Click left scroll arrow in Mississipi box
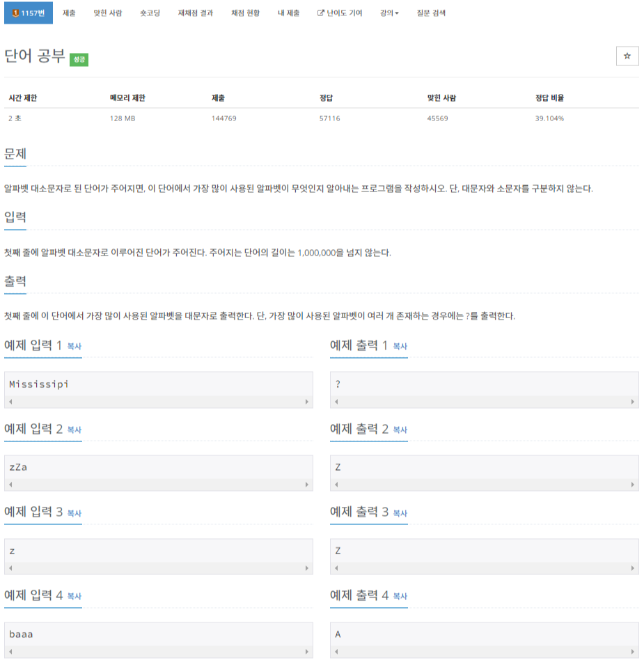Viewport: 644px width, 667px height. click(x=10, y=402)
